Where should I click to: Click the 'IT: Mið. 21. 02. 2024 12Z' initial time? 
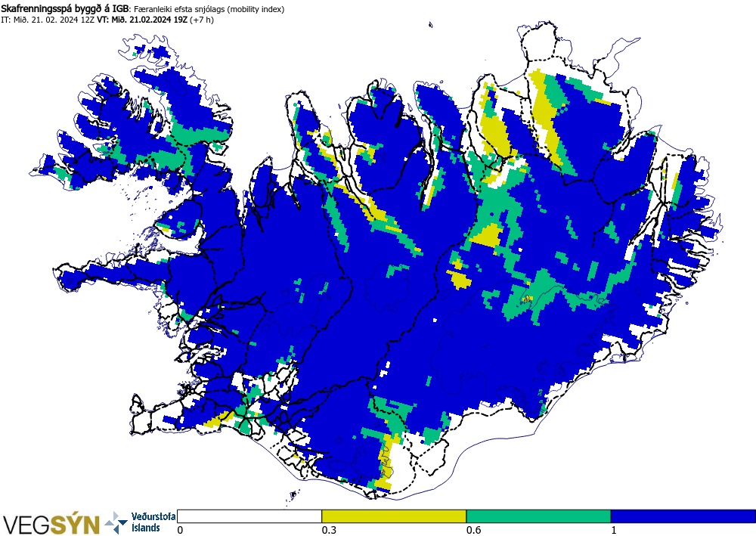click(x=48, y=20)
